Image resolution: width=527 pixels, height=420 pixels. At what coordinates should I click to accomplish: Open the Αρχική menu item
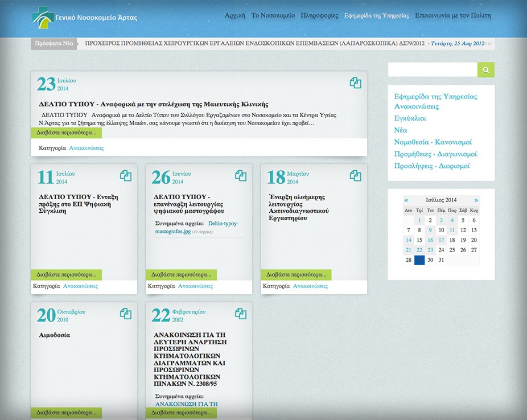point(235,15)
